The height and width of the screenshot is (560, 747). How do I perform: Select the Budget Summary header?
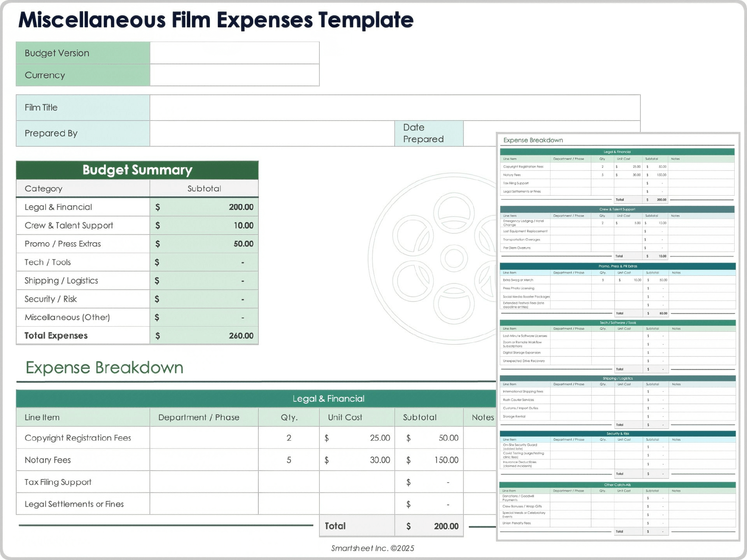(137, 170)
